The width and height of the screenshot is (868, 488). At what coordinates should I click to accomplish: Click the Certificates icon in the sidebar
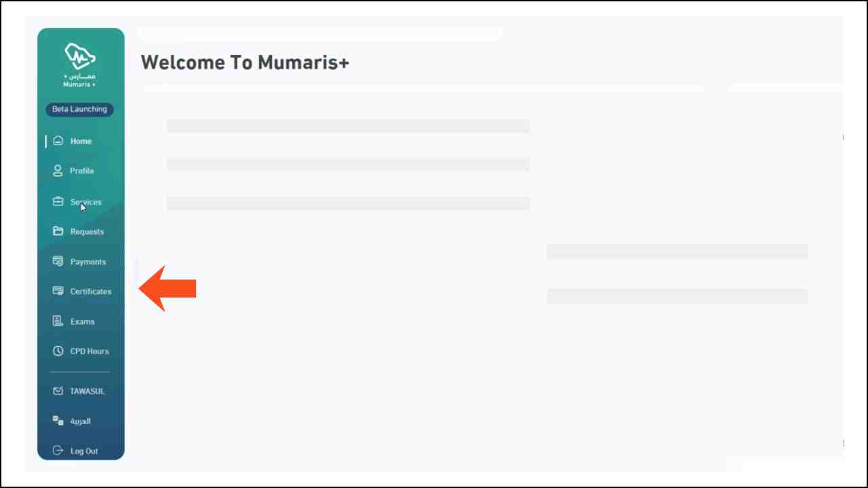coord(58,291)
